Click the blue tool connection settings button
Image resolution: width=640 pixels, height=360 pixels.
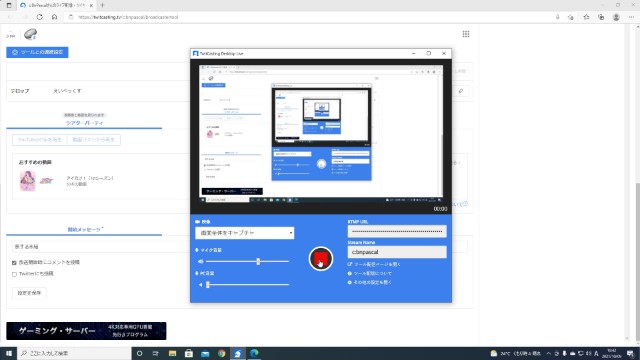pos(37,52)
